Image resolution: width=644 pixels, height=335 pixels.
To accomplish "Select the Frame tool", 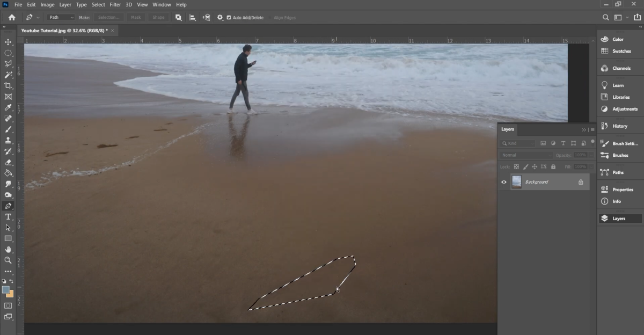I will [8, 97].
